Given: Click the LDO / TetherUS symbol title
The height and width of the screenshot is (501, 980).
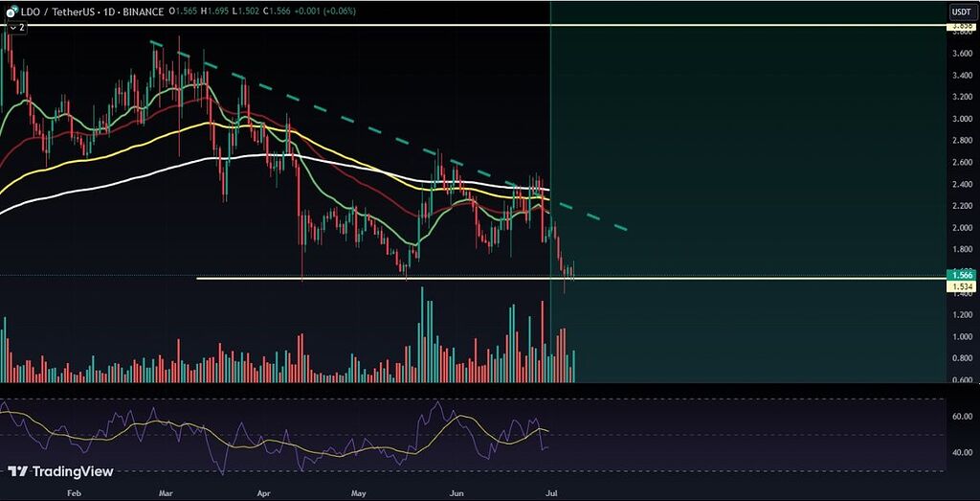Looking at the screenshot, I should [x=52, y=11].
